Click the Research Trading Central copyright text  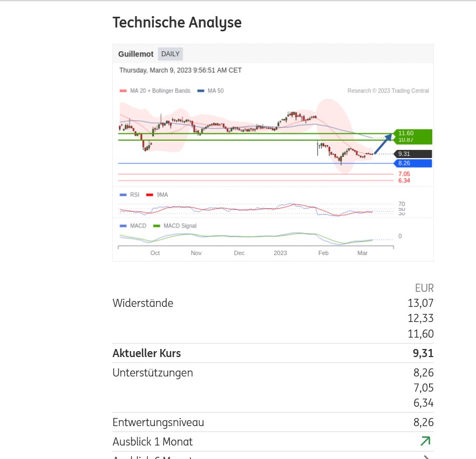[x=388, y=91]
